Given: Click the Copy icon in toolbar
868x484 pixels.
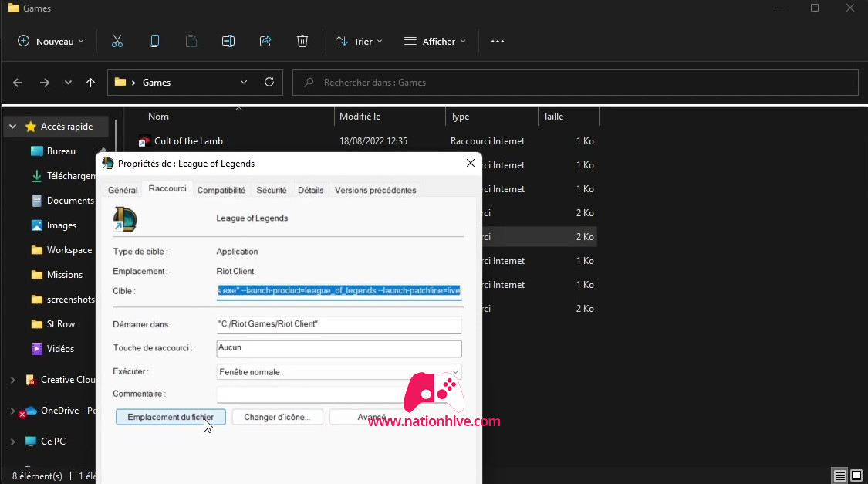Looking at the screenshot, I should 154,41.
